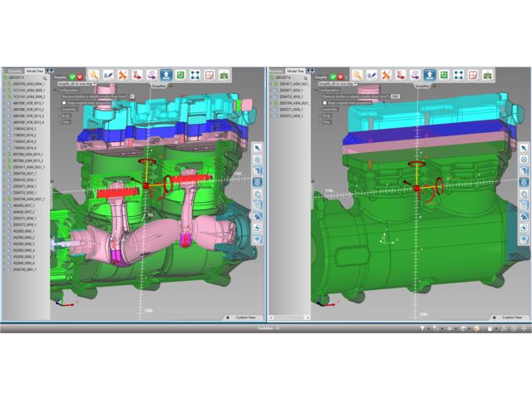
Task: Click the remove-bodies size input field in right pane
Action: pyautogui.click(x=395, y=96)
